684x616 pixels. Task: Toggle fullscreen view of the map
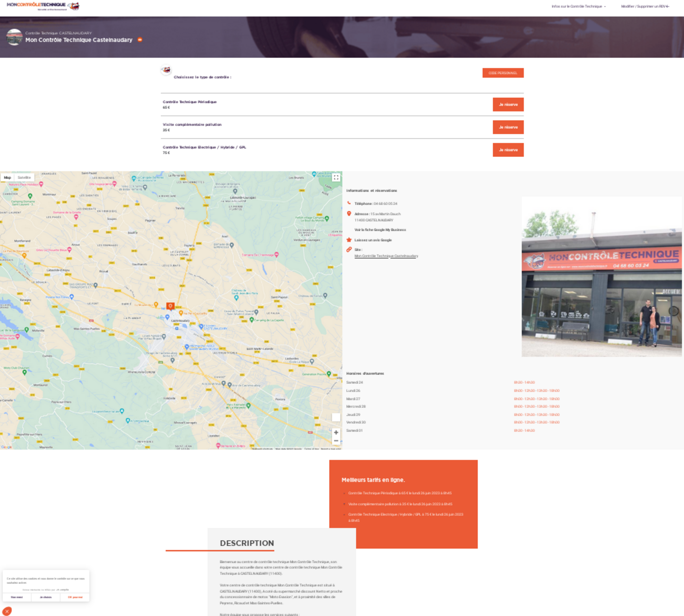[336, 177]
